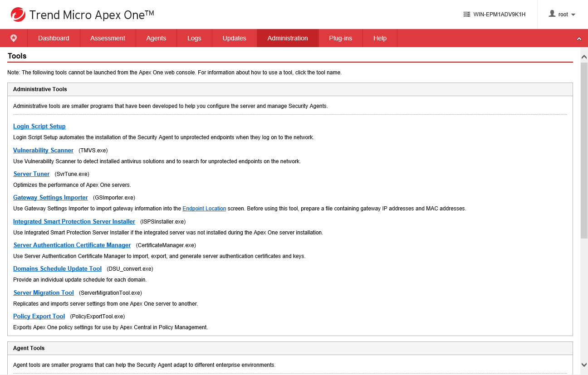Open the security status shield icon in navbar
The height and width of the screenshot is (375, 588).
pos(14,38)
